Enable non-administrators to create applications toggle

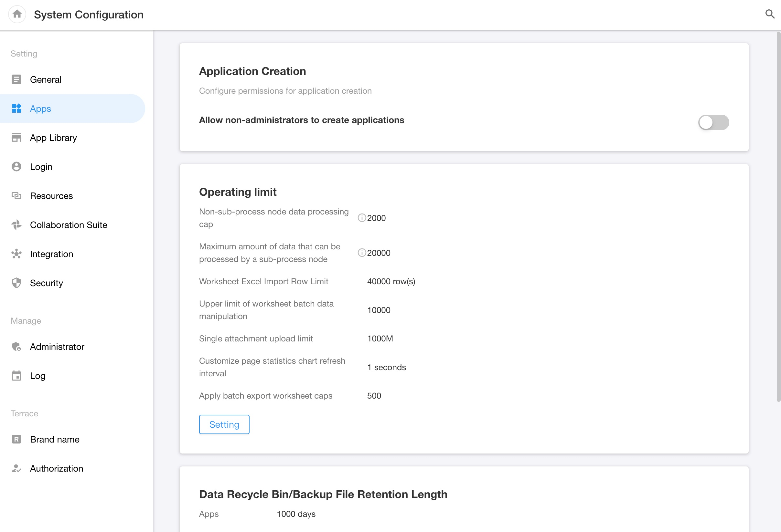click(x=713, y=123)
